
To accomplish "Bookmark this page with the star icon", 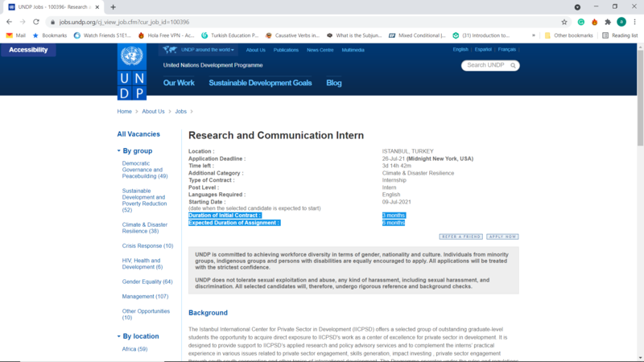I will (x=564, y=23).
